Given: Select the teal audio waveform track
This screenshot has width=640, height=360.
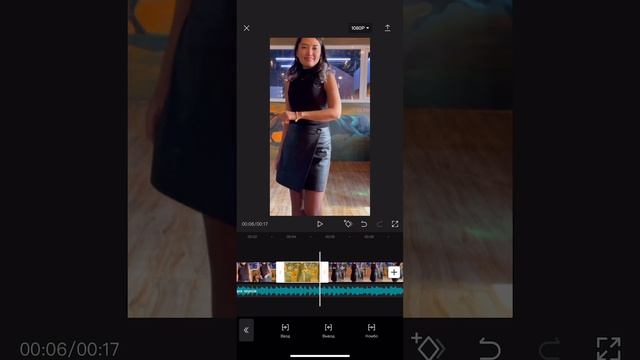Looking at the screenshot, I should pyautogui.click(x=320, y=291).
